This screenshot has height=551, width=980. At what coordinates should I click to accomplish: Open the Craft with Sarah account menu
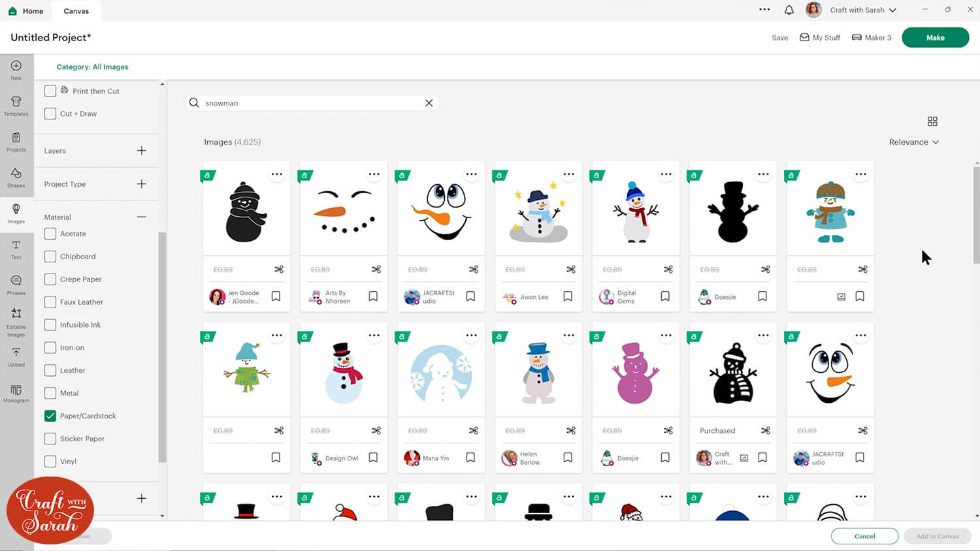tap(863, 10)
